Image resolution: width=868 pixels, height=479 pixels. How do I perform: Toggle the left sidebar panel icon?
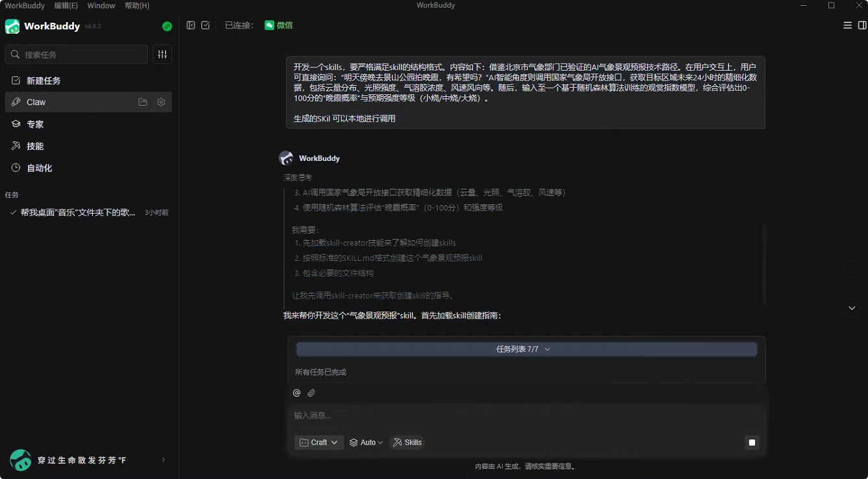(x=191, y=25)
